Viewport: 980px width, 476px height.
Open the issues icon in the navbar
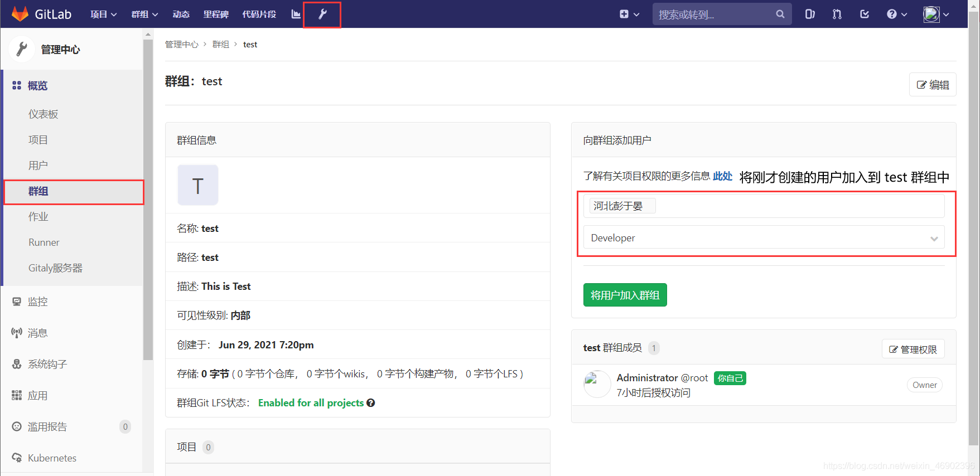[x=810, y=14]
